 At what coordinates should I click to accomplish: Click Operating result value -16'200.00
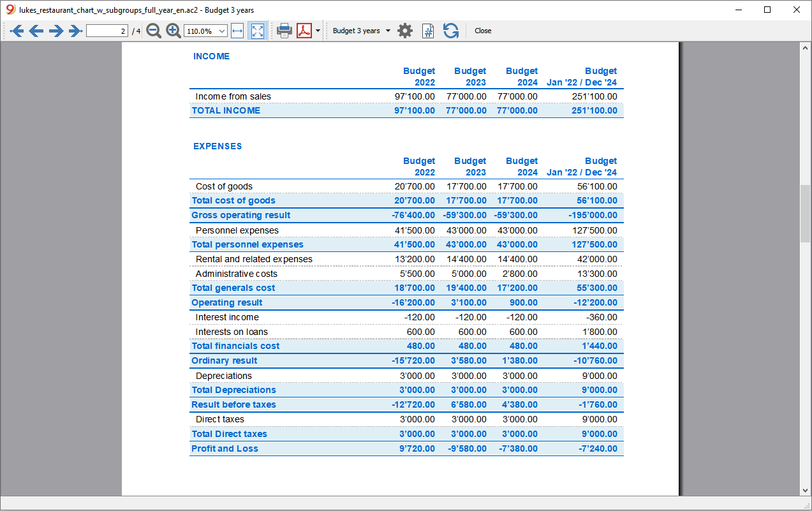coord(413,302)
